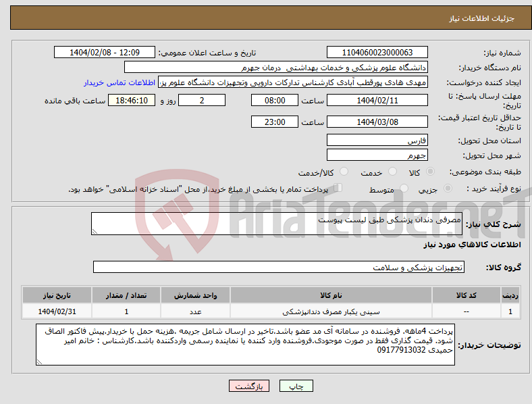Click the buyer organization name field
This screenshot has width=532, height=404.
click(276, 67)
